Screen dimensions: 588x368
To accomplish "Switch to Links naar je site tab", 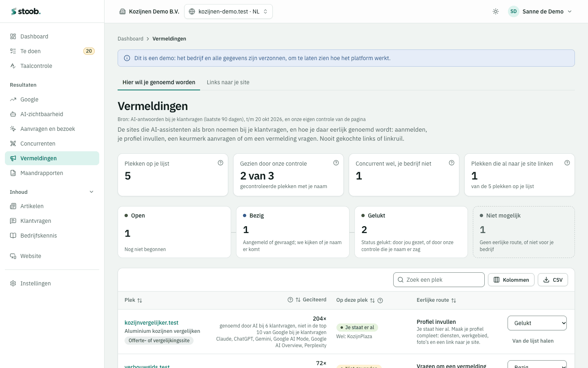I will 228,82.
